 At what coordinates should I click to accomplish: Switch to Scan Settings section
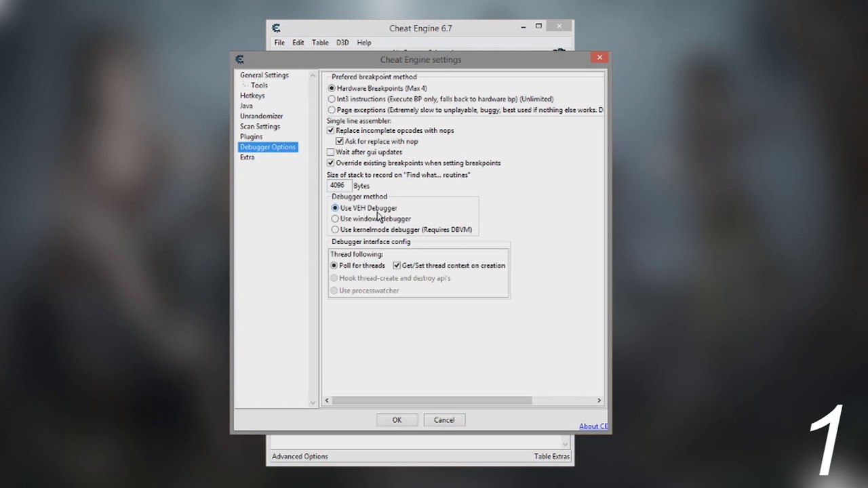(x=260, y=126)
